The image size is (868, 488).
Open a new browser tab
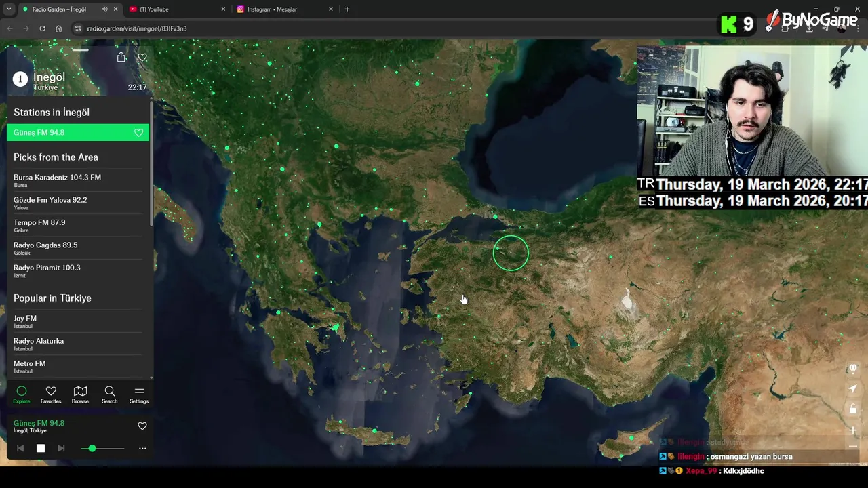(x=347, y=9)
